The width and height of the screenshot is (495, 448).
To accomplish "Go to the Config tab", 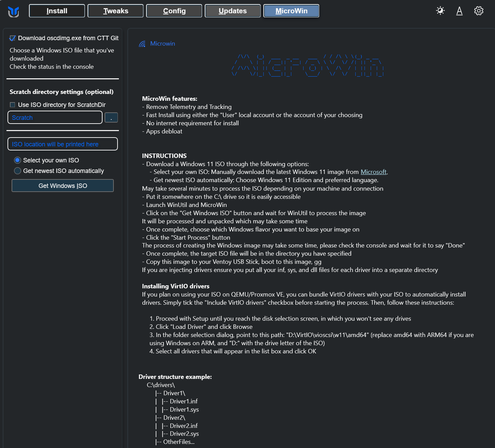I will tap(174, 11).
